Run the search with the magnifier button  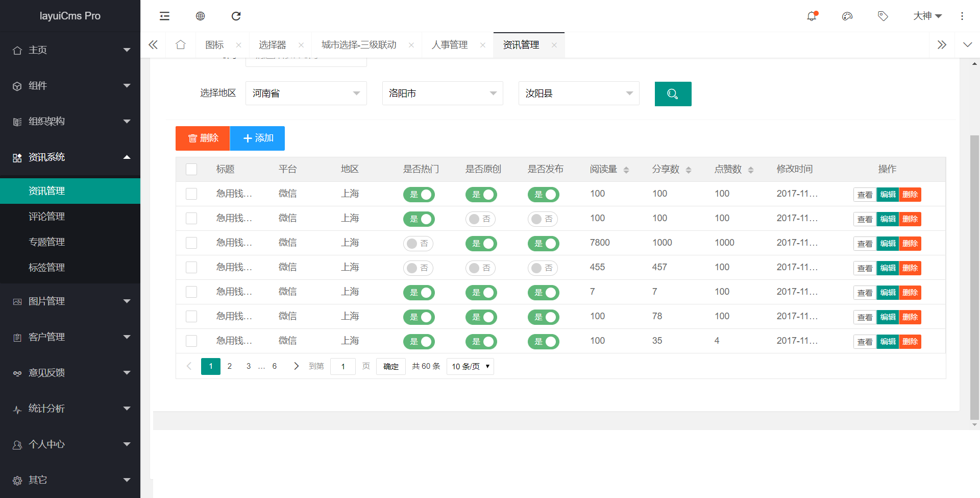coord(673,93)
